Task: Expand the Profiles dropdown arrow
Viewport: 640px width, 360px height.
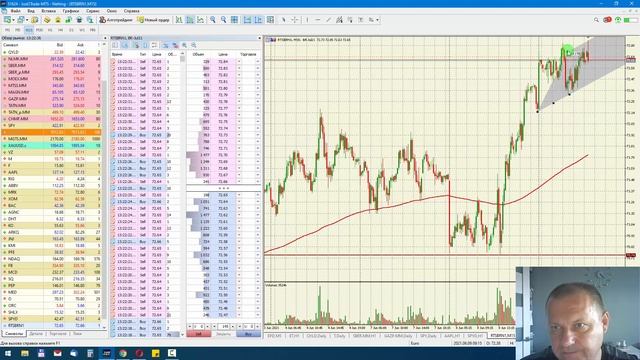Action: [27, 20]
